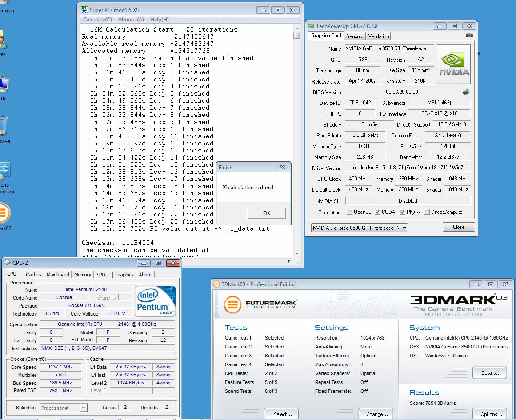
Task: Click the GPU-Z screenshot camera icon
Action: [469, 36]
